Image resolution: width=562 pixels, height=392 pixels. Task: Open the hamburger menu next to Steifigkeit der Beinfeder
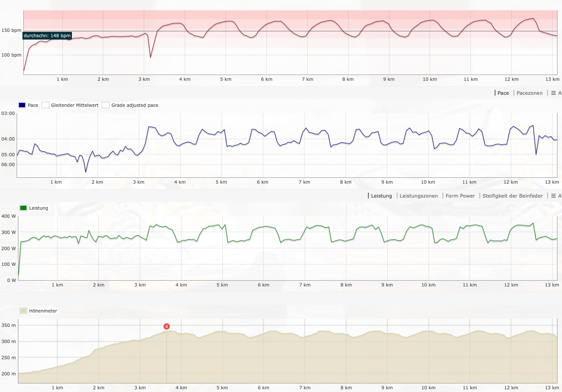[553, 196]
